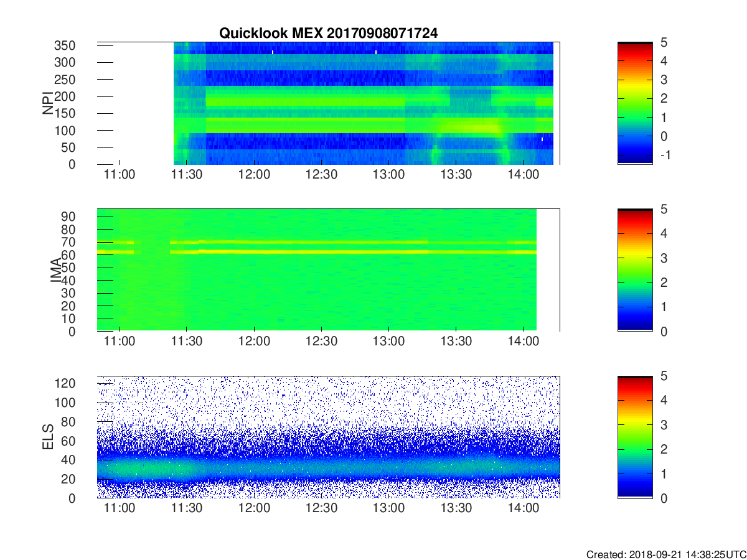
Task: Click the IMA panel colorbar
Action: tap(635, 270)
